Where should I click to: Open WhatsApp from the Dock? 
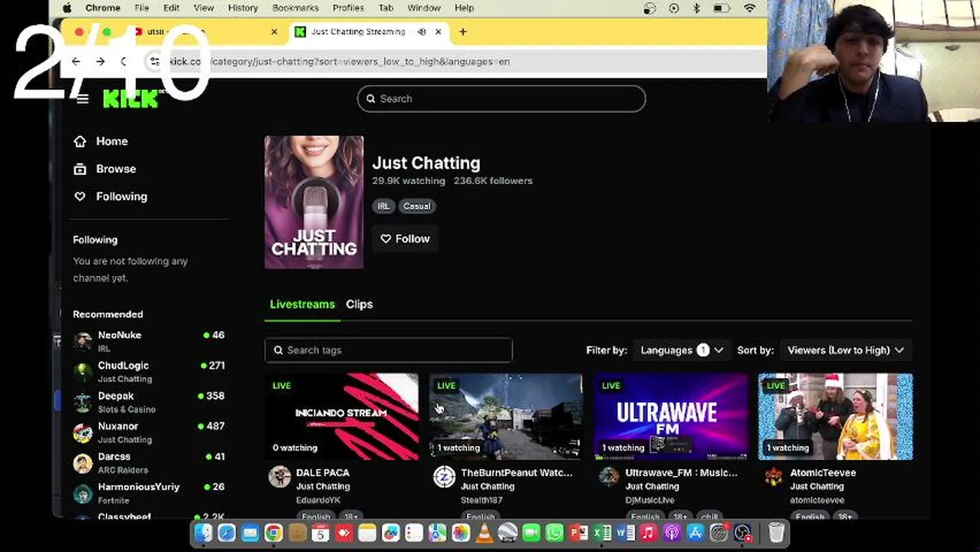pyautogui.click(x=554, y=533)
